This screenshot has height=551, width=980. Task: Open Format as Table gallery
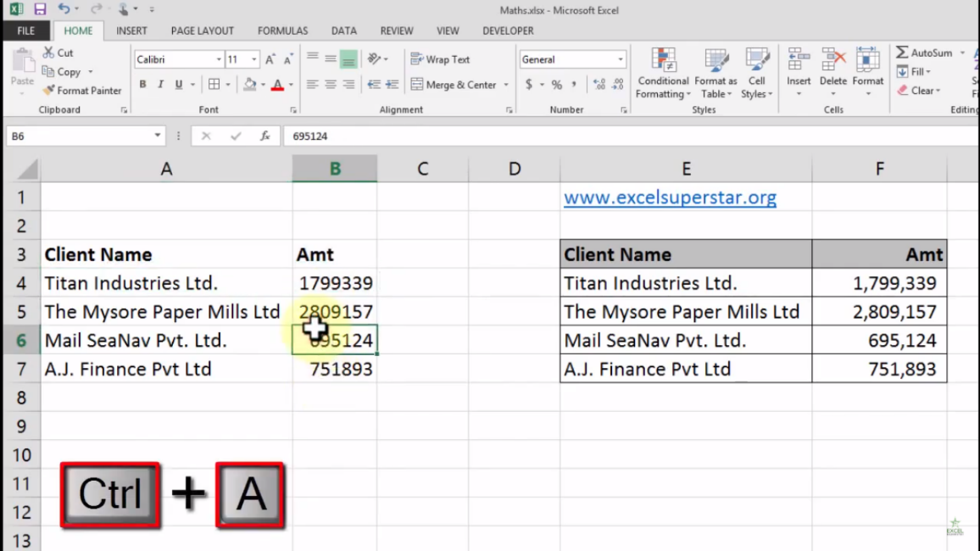pyautogui.click(x=716, y=73)
